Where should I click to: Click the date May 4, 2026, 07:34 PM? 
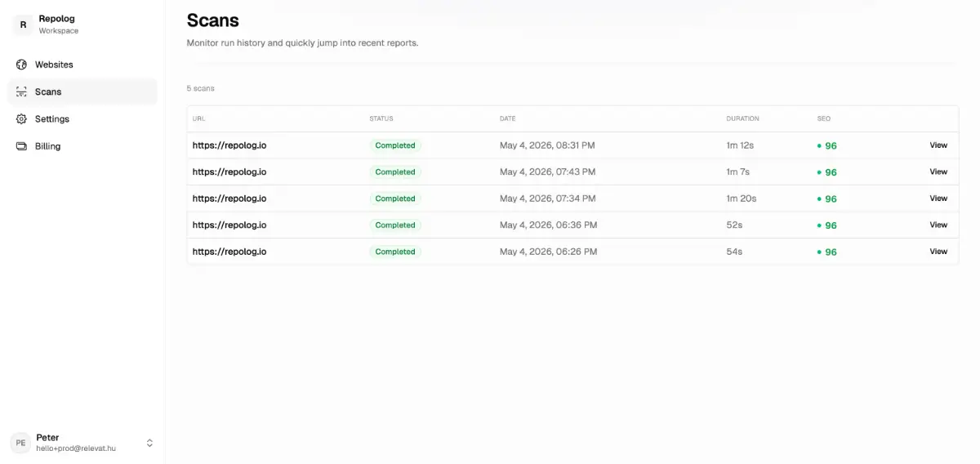click(547, 199)
